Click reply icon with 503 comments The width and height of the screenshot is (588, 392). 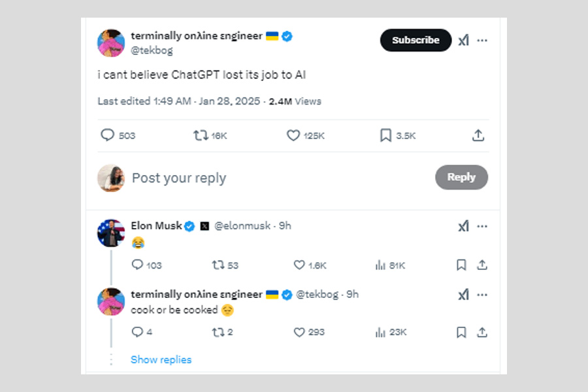[108, 135]
